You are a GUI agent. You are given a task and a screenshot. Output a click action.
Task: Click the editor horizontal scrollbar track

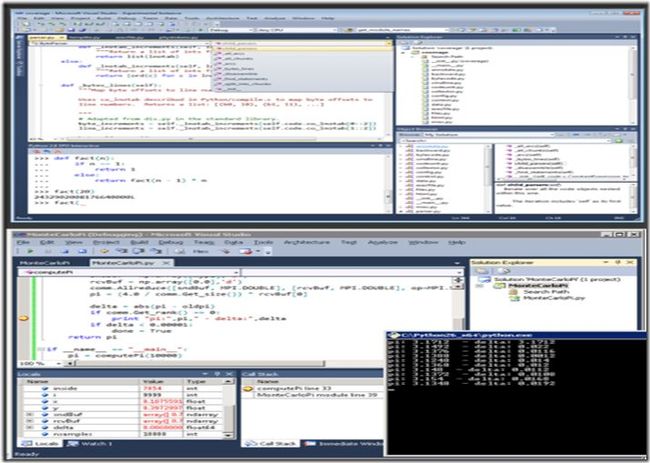(x=199, y=364)
